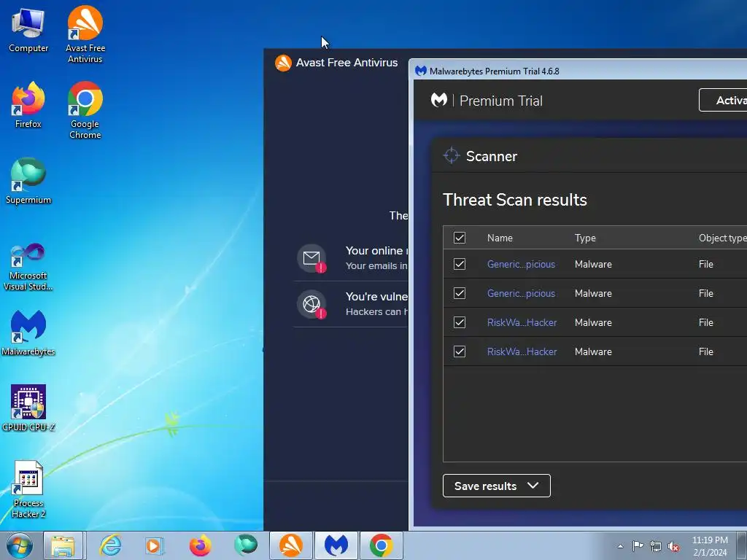Select the Process Hacker 2 desktop shortcut
Image resolution: width=747 pixels, height=560 pixels.
(28, 489)
